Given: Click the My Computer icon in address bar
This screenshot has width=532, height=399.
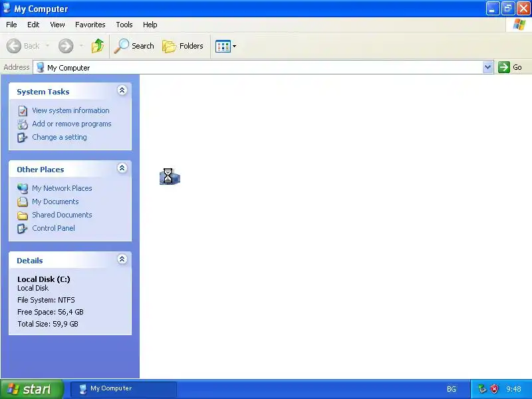Looking at the screenshot, I should click(x=41, y=67).
